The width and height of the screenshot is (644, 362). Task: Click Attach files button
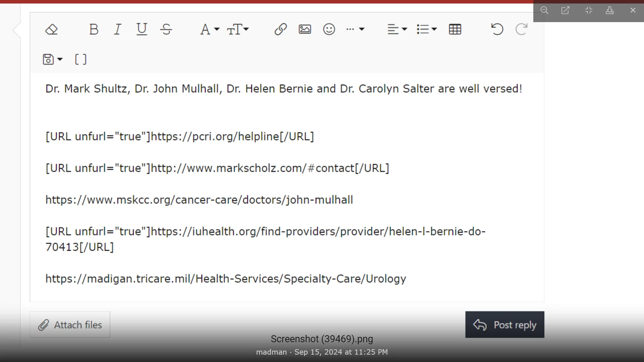(70, 324)
